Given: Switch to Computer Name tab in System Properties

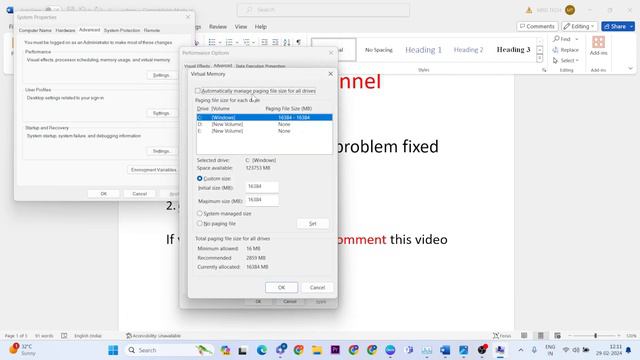Looking at the screenshot, I should pyautogui.click(x=35, y=30).
